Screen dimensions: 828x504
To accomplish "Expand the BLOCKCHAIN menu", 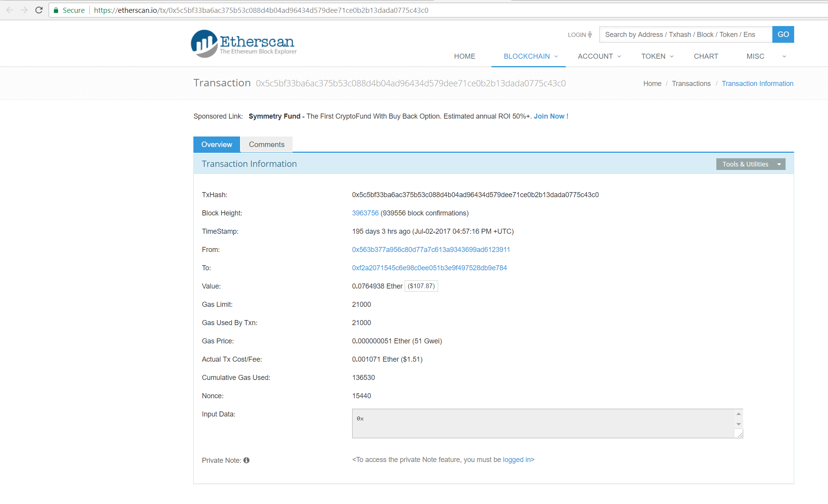I will click(530, 56).
